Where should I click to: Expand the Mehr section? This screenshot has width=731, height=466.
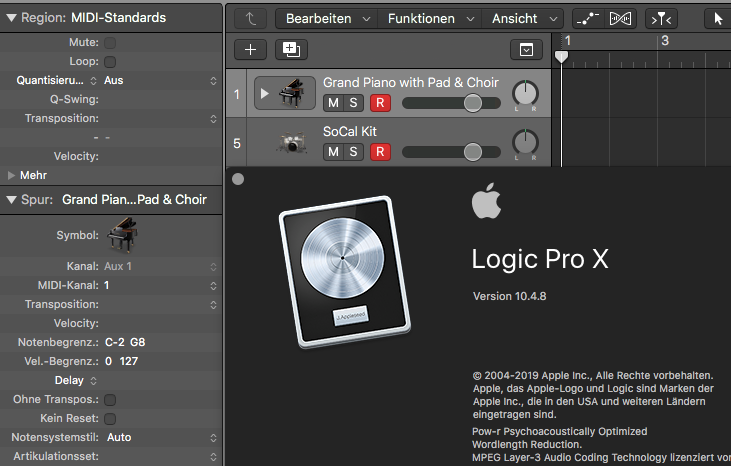point(12,175)
